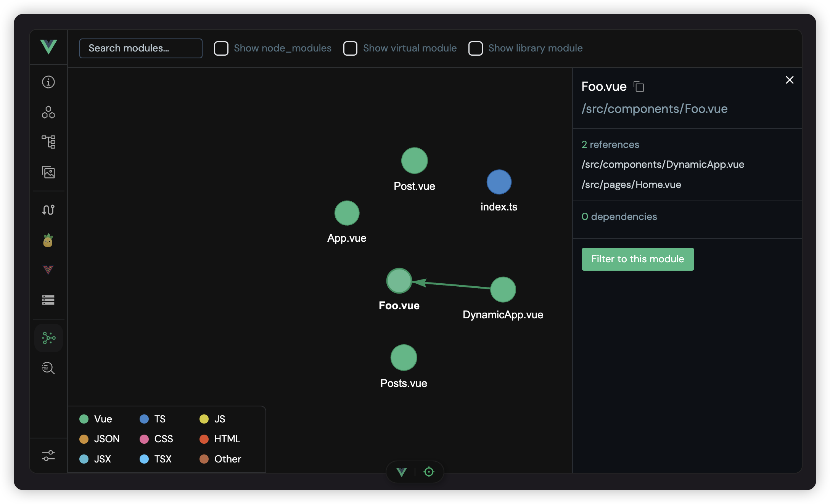The height and width of the screenshot is (504, 830).
Task: Click the component inspector target icon
Action: tap(429, 472)
